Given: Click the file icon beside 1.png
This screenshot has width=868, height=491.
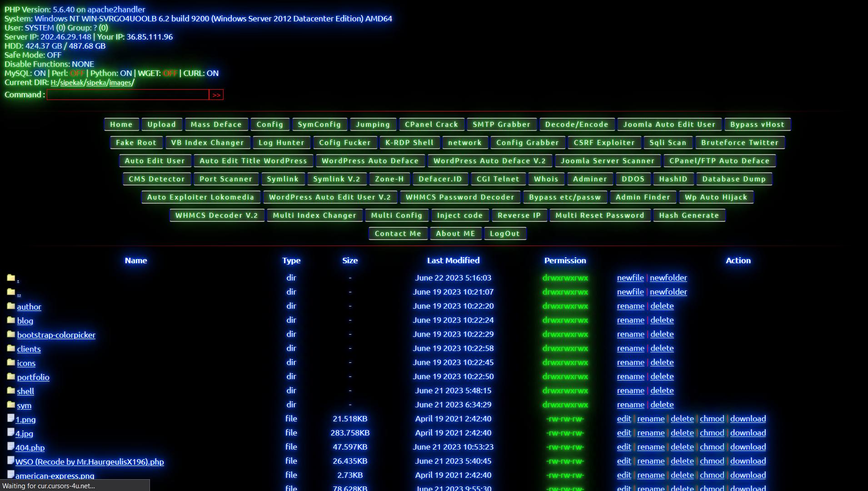Looking at the screenshot, I should (11, 418).
